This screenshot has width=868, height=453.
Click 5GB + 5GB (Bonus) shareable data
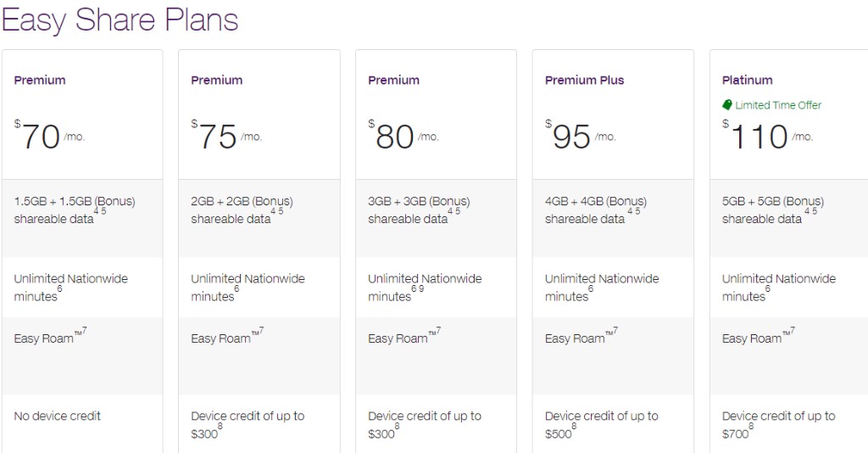tap(773, 210)
